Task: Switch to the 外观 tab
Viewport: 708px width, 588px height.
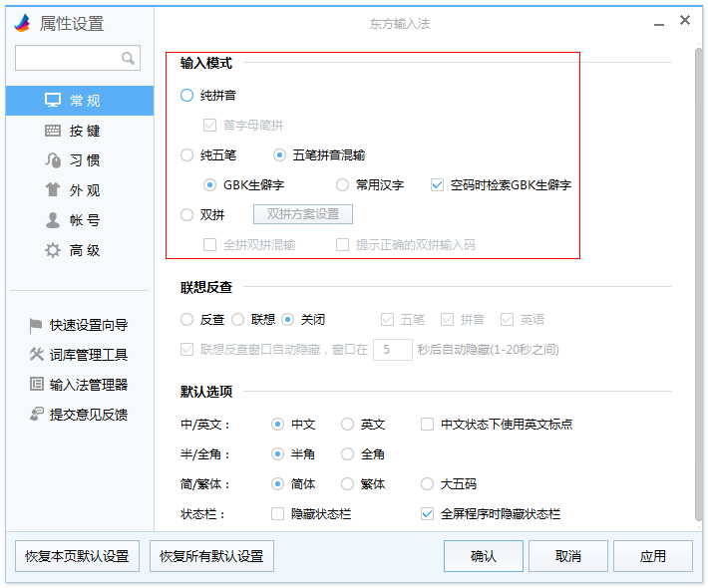Action: (x=80, y=190)
